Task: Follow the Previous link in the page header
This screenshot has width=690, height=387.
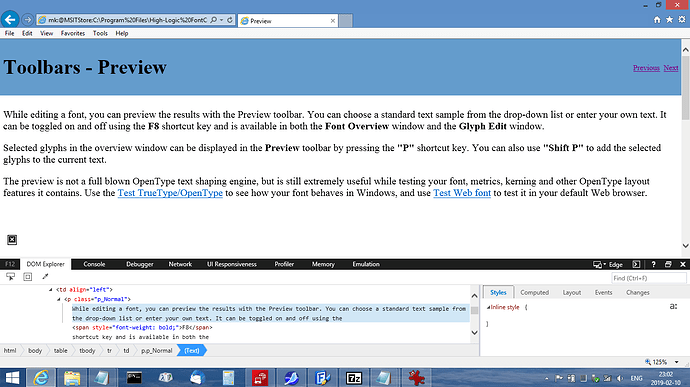Action: (x=646, y=68)
